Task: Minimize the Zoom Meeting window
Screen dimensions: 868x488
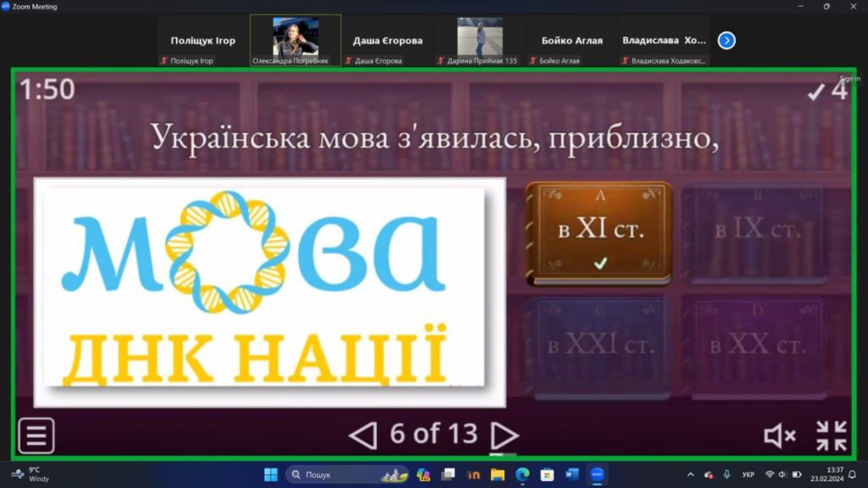Action: click(800, 6)
